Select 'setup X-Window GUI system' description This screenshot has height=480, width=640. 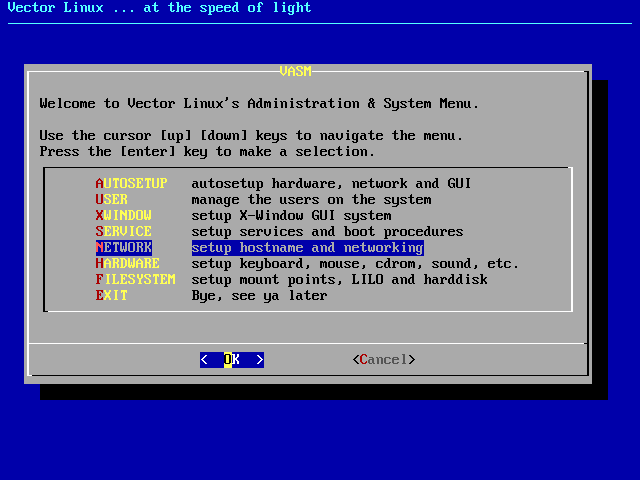(x=291, y=216)
